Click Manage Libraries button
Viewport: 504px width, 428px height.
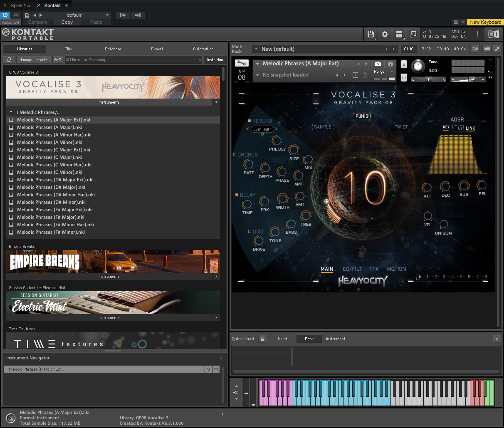(33, 60)
